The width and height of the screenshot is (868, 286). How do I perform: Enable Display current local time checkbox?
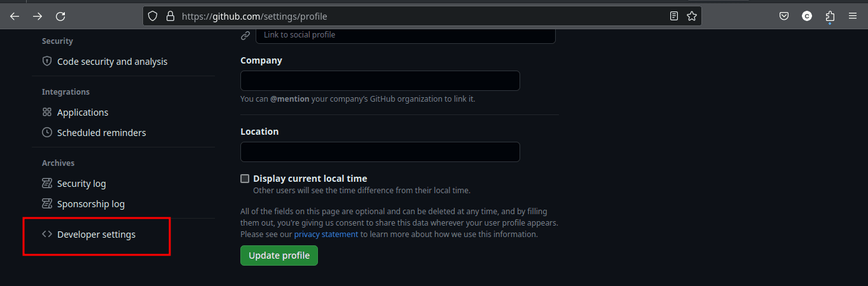(245, 179)
